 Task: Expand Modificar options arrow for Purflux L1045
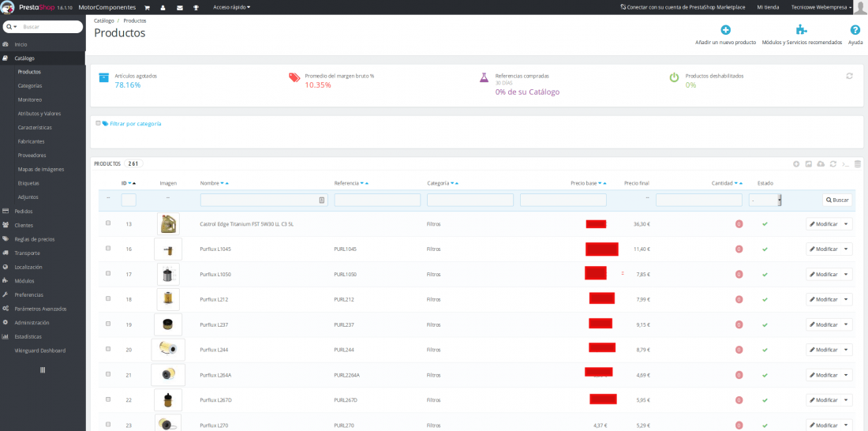847,249
